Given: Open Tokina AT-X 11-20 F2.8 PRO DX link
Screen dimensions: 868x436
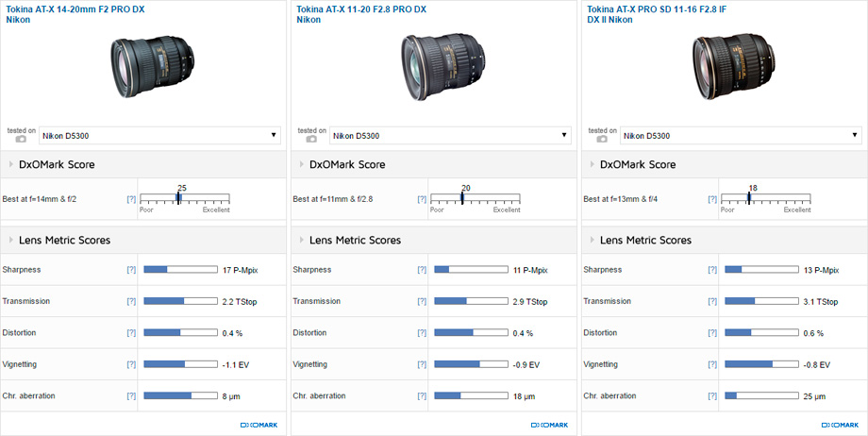Looking at the screenshot, I should click(x=361, y=14).
